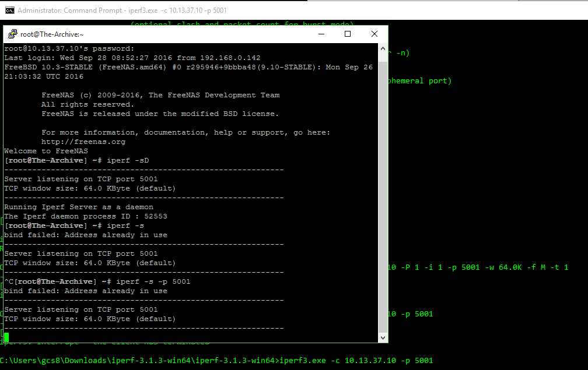588x370 pixels.
Task: Click the Command Prompt icon in title bar
Action: tap(10, 10)
